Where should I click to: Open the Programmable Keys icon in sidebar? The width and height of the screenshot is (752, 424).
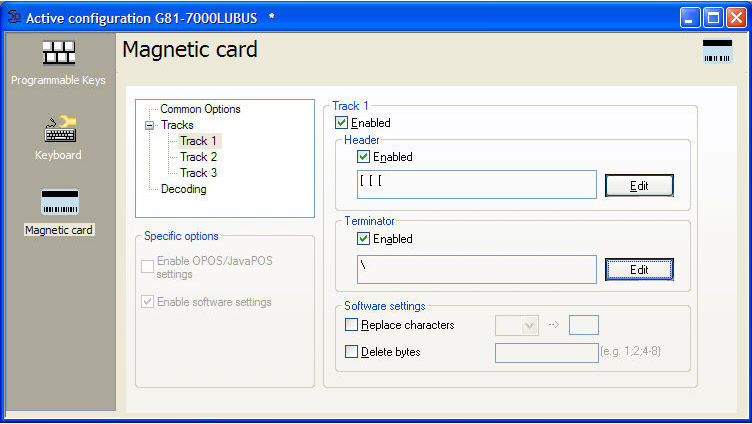[58, 54]
